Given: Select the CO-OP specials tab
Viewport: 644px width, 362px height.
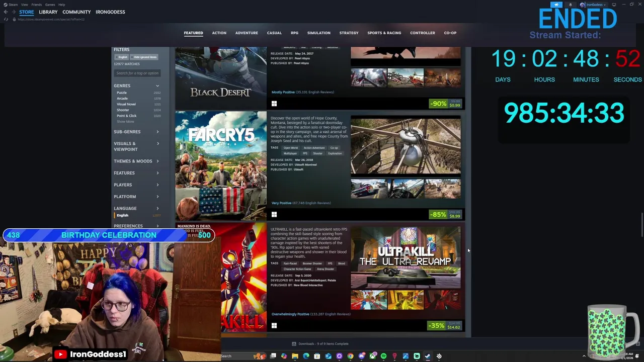Looking at the screenshot, I should click(450, 33).
